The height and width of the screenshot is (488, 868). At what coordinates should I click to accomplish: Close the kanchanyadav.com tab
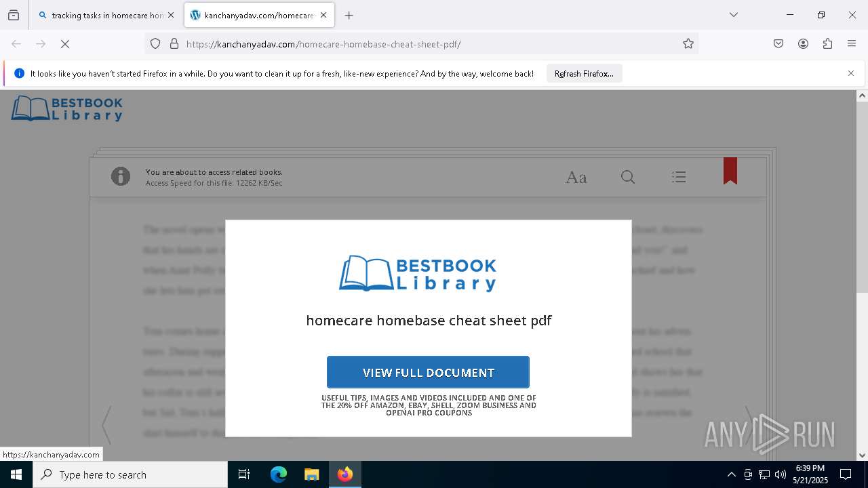323,15
